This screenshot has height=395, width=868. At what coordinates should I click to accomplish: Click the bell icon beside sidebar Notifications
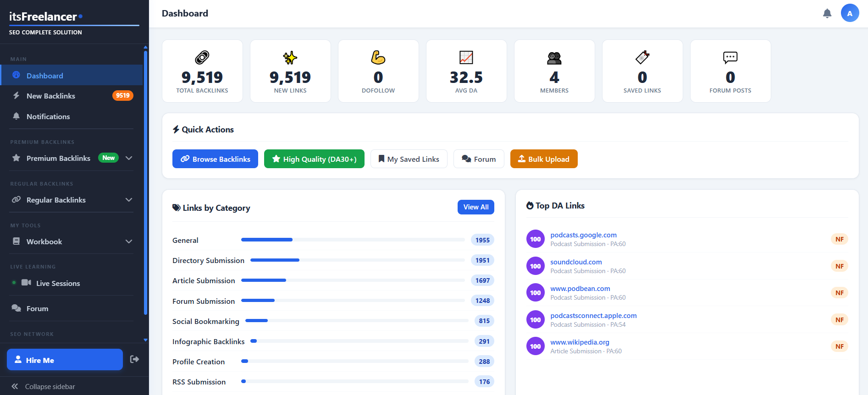[17, 116]
